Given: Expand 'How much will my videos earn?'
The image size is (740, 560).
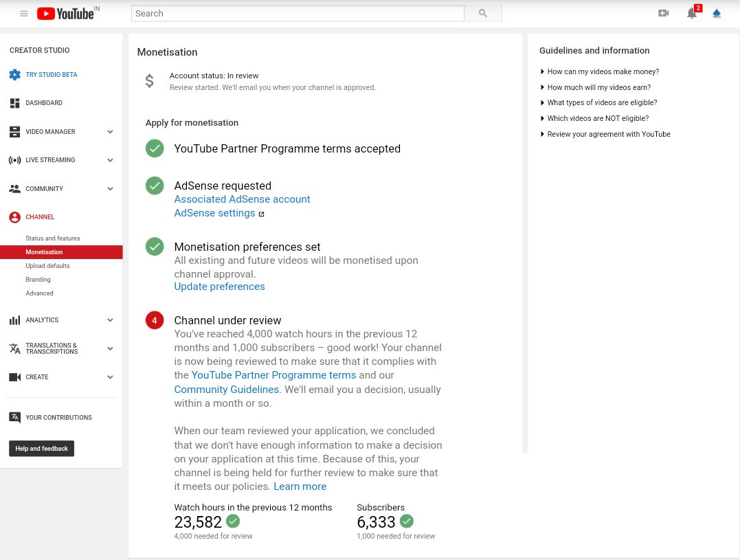Looking at the screenshot, I should click(595, 87).
